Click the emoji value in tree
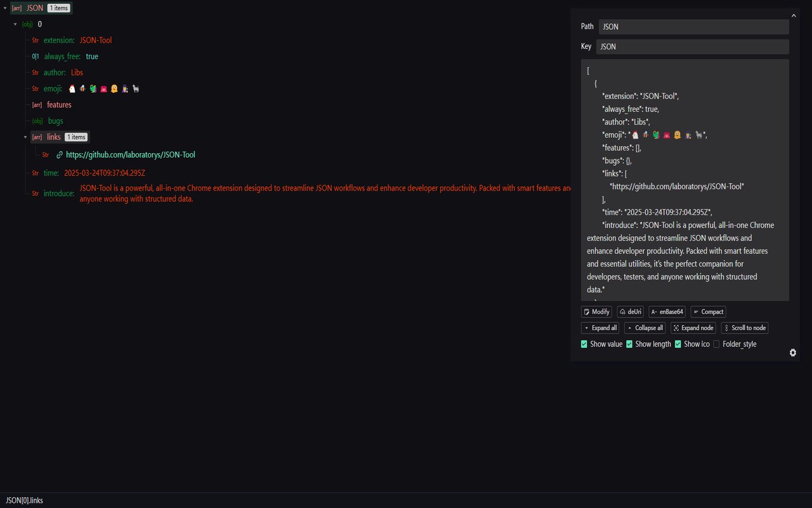This screenshot has height=508, width=812. tap(103, 89)
